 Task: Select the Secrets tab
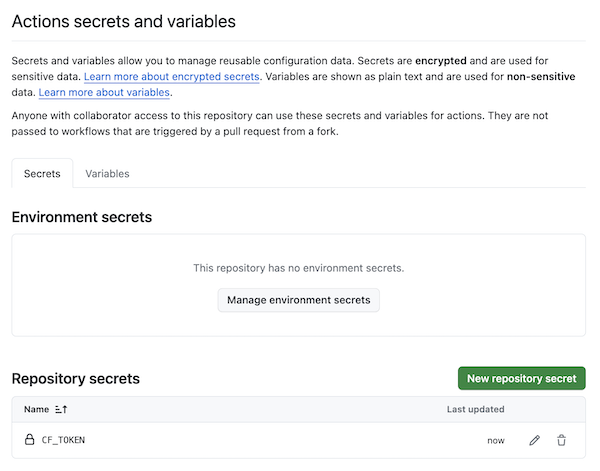[42, 173]
